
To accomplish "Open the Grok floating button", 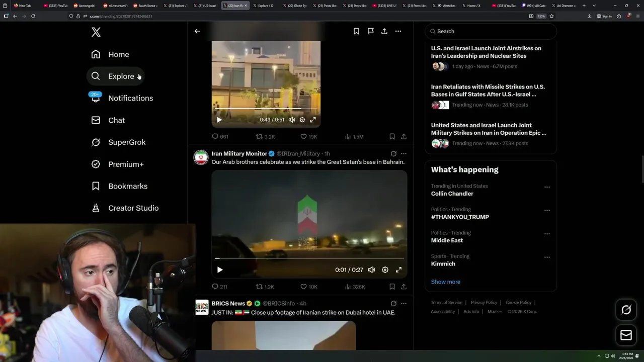I will [x=626, y=310].
